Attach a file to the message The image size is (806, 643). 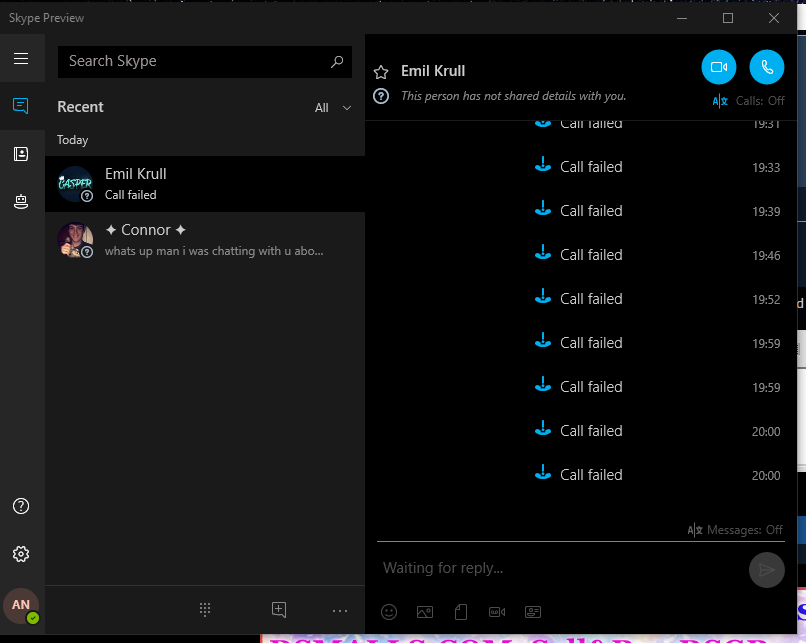(461, 612)
